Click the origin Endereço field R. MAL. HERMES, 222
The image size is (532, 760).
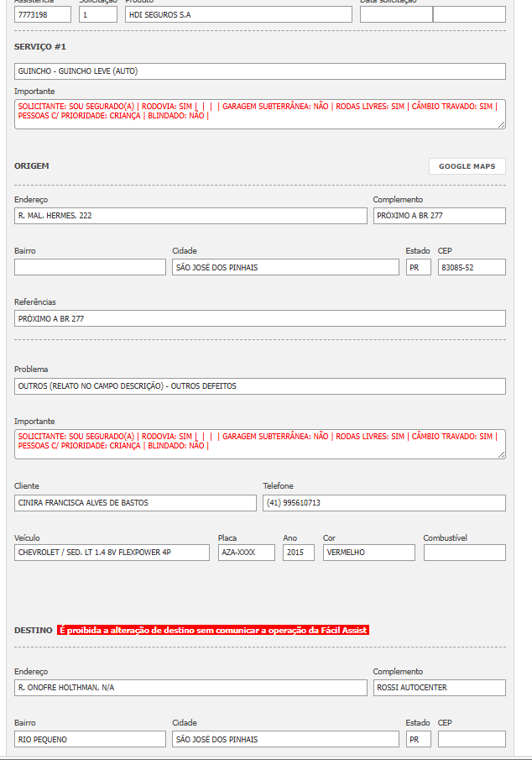pyautogui.click(x=190, y=216)
